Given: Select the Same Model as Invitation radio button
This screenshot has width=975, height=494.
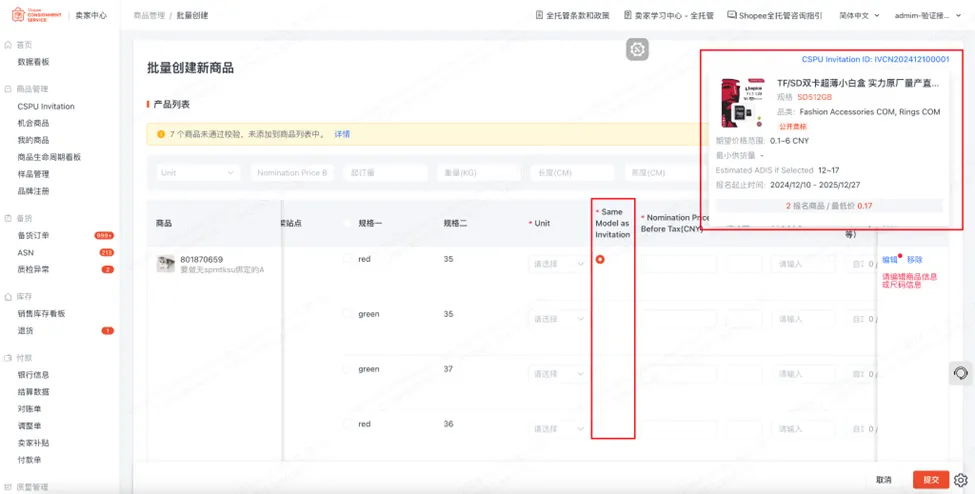Looking at the screenshot, I should (600, 260).
